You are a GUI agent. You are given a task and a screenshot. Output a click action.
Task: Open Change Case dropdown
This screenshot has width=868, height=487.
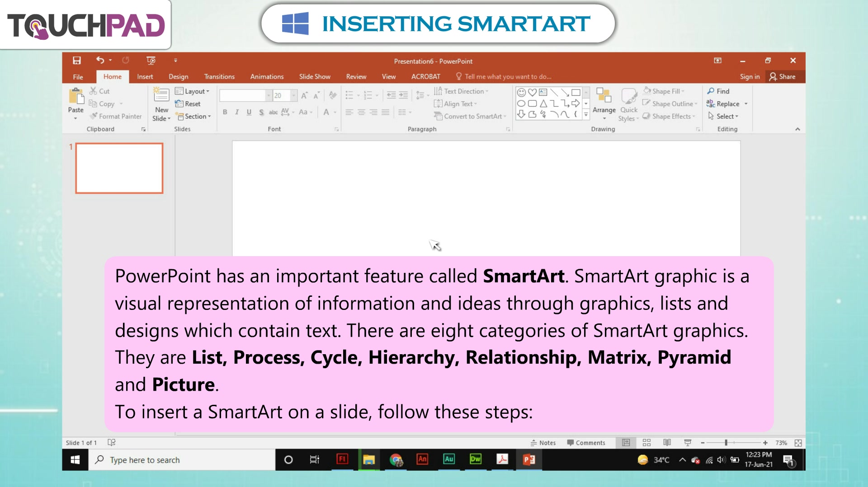pyautogui.click(x=306, y=112)
